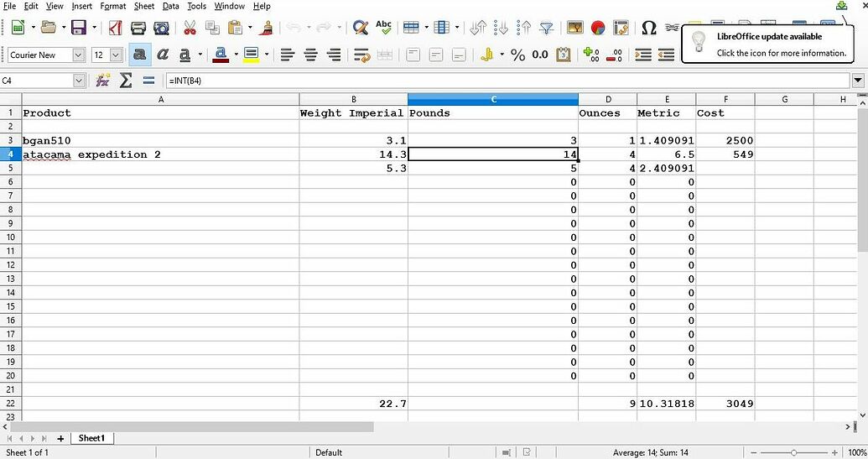Toggle Bold formatting
868x459 pixels.
tap(139, 55)
